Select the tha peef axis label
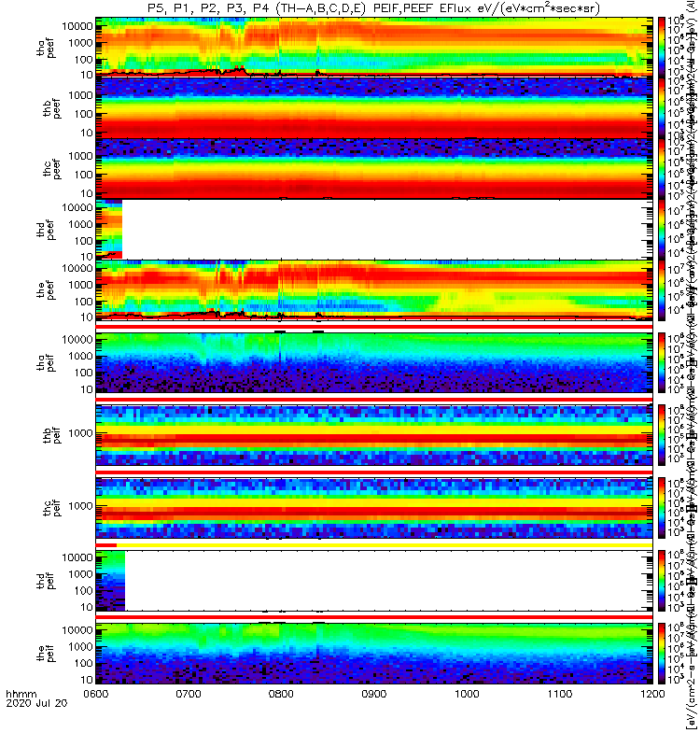Image resolution: width=700 pixels, height=747 pixels. tap(46, 49)
